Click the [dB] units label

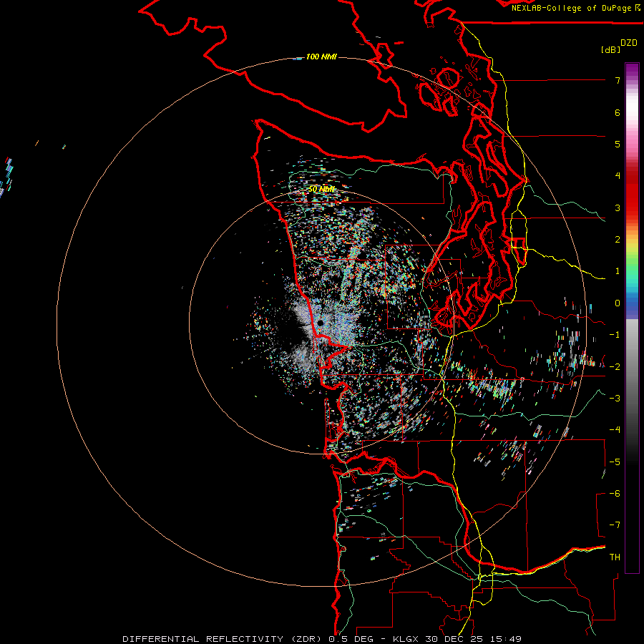[610, 49]
